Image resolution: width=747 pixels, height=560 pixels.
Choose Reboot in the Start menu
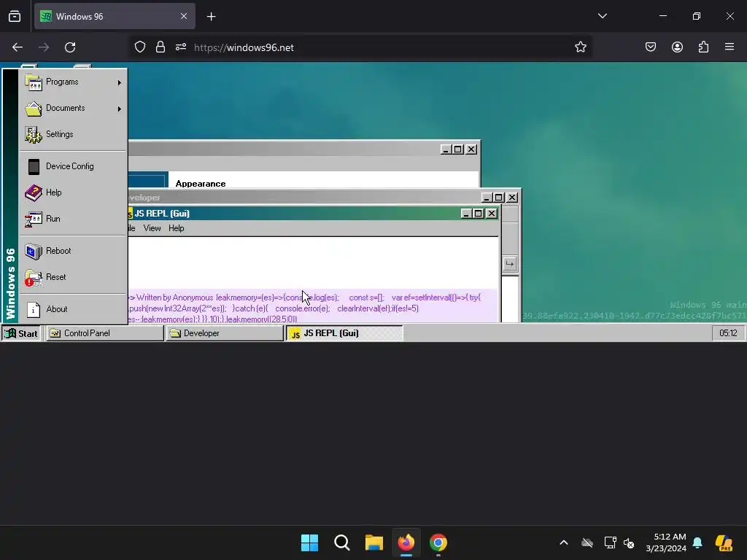(73, 251)
